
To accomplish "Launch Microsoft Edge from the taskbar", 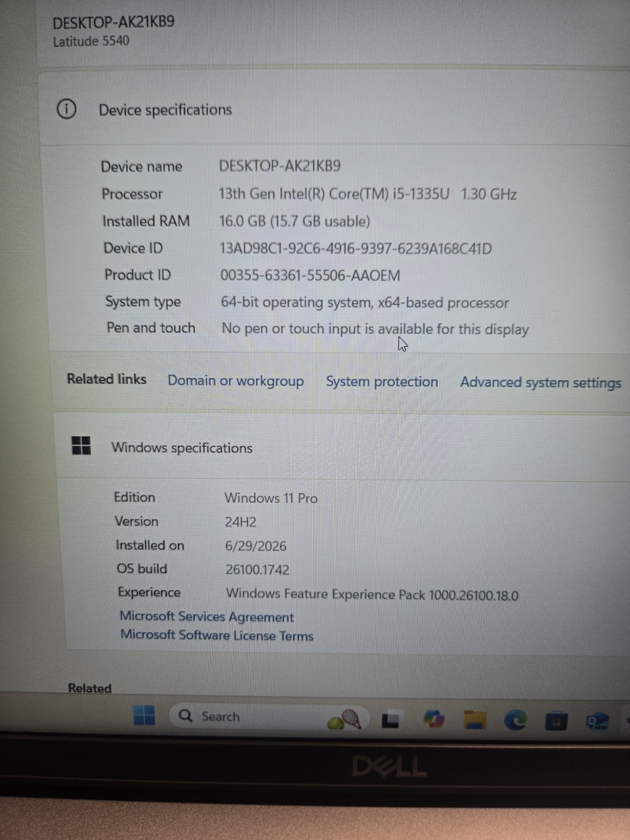I will 516,720.
